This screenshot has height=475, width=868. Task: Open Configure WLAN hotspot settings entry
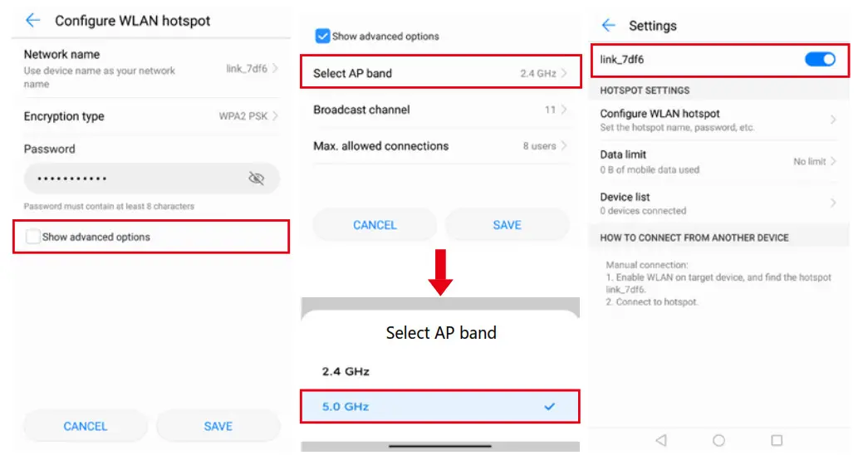pos(718,120)
